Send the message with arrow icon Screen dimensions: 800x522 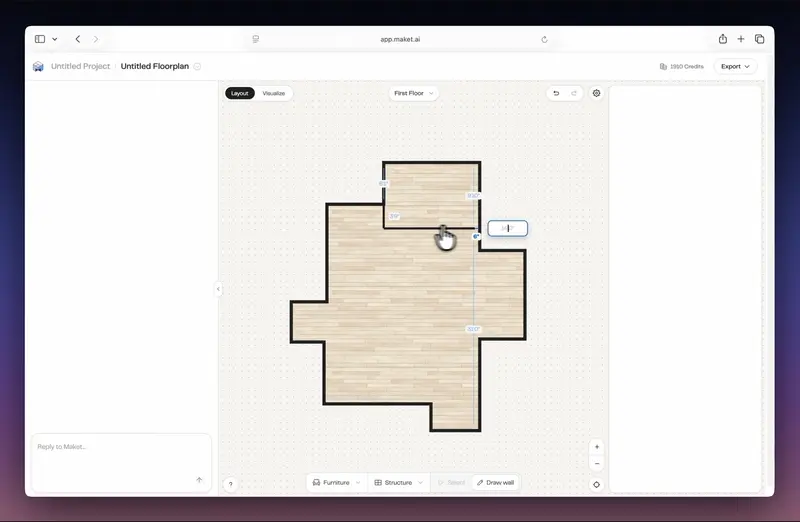(199, 480)
